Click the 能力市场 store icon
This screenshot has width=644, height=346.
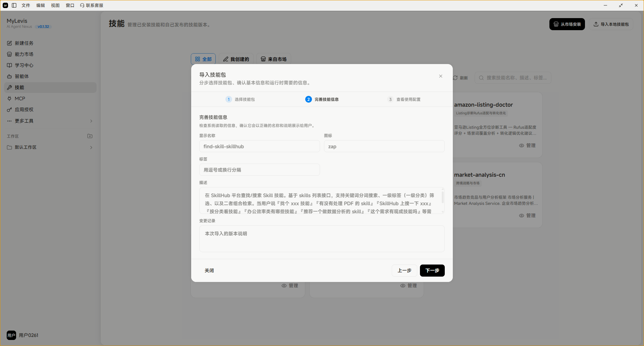tap(9, 54)
